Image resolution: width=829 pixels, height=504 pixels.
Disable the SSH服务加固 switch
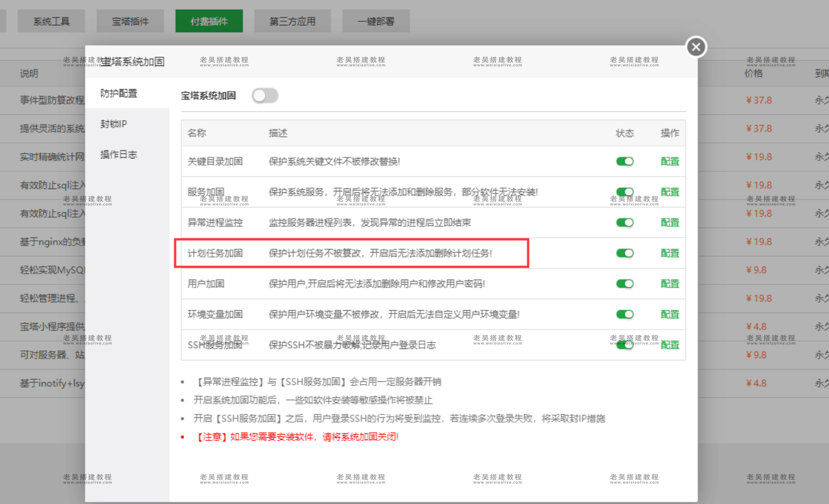625,345
